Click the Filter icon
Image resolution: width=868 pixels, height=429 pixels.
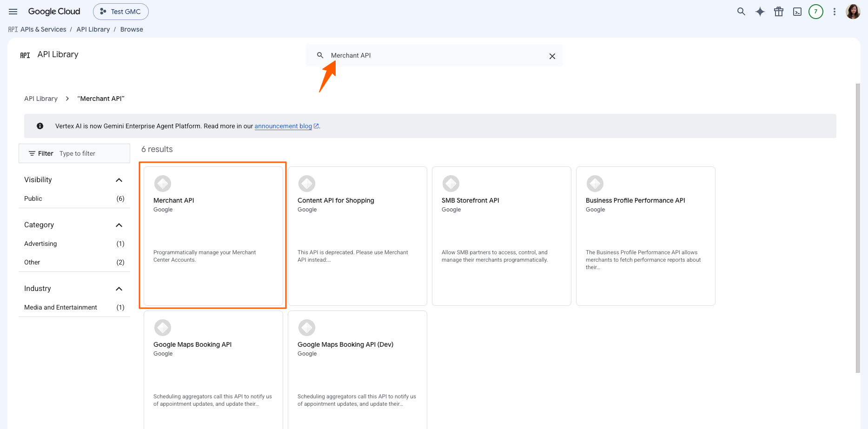pos(32,153)
